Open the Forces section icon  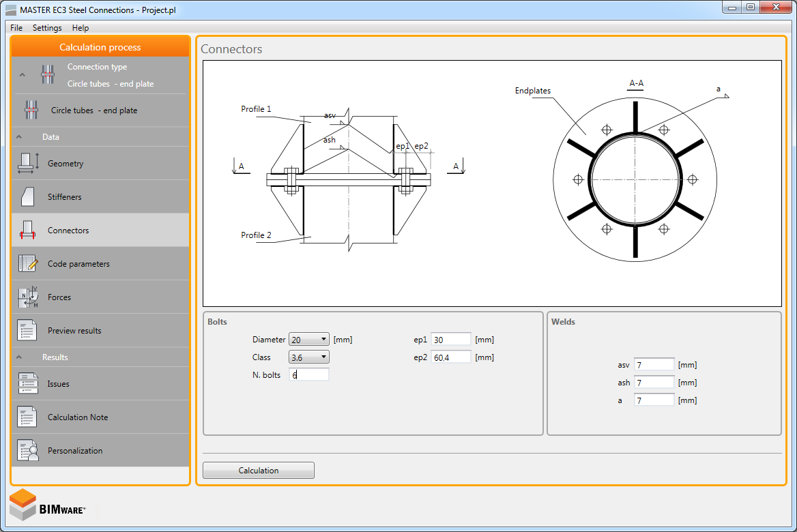click(x=28, y=297)
